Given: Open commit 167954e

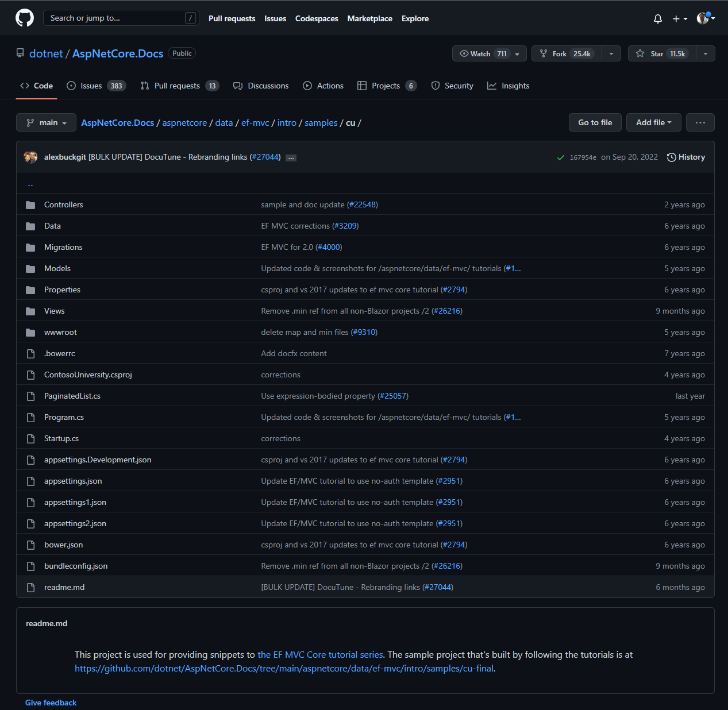Looking at the screenshot, I should tap(583, 157).
